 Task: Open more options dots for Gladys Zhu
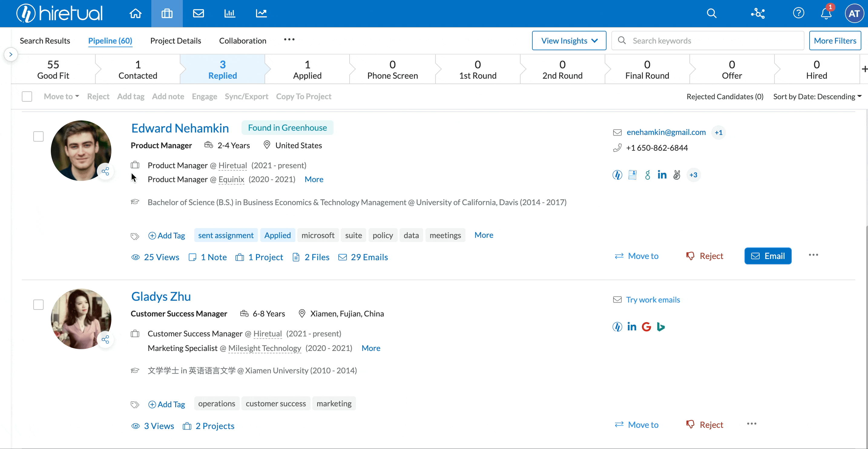[x=751, y=424]
